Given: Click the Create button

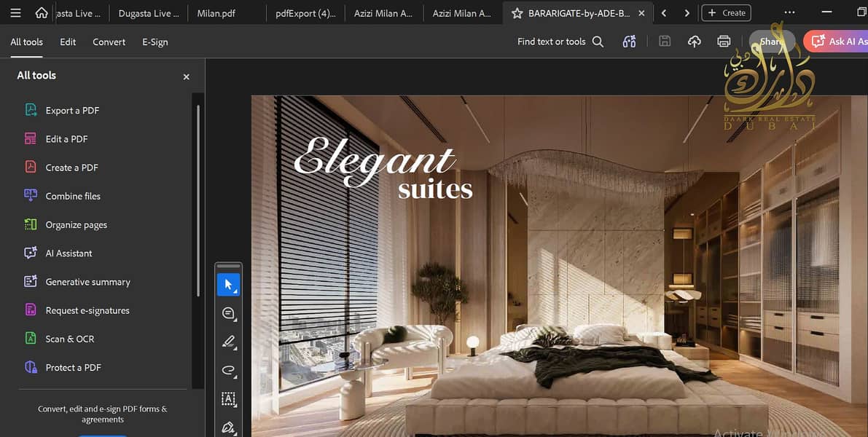Looking at the screenshot, I should (x=726, y=12).
